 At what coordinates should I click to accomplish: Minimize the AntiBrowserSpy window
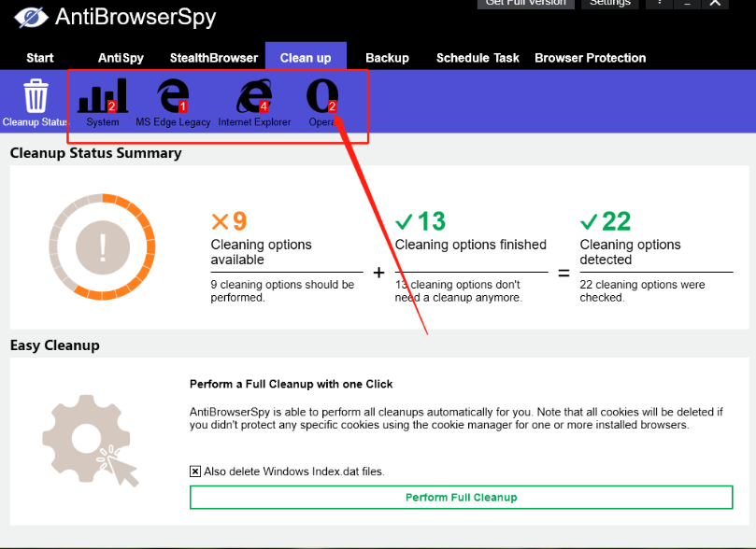point(687,4)
